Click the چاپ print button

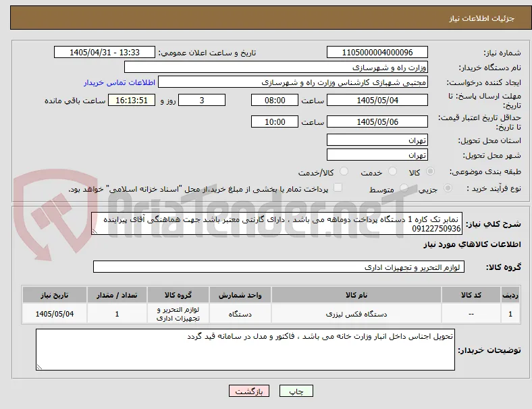click(296, 391)
